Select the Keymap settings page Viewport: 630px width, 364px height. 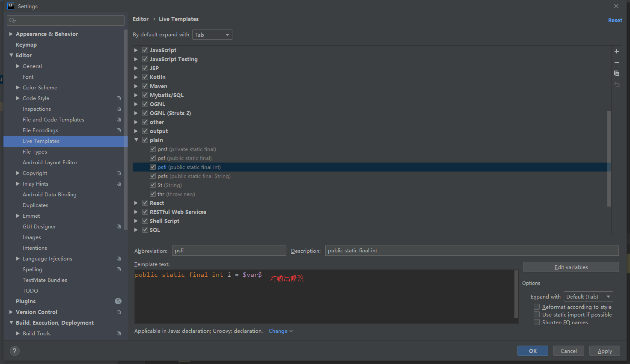26,45
